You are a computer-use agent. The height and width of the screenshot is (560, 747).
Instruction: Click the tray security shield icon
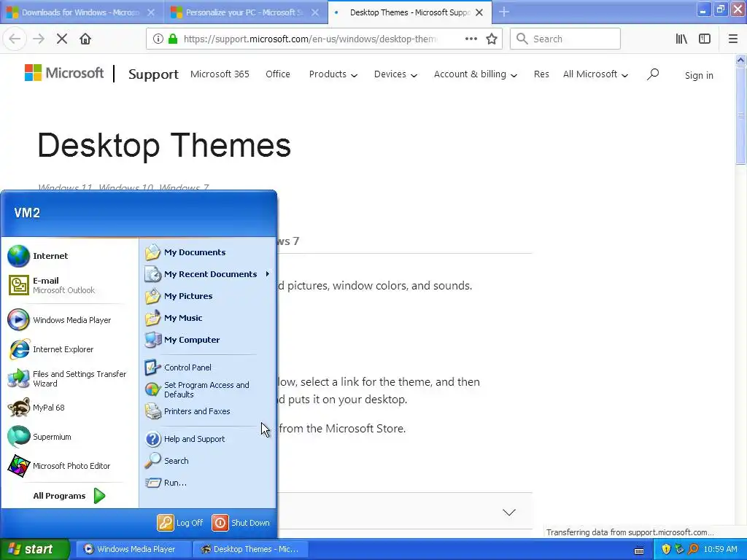(x=666, y=549)
